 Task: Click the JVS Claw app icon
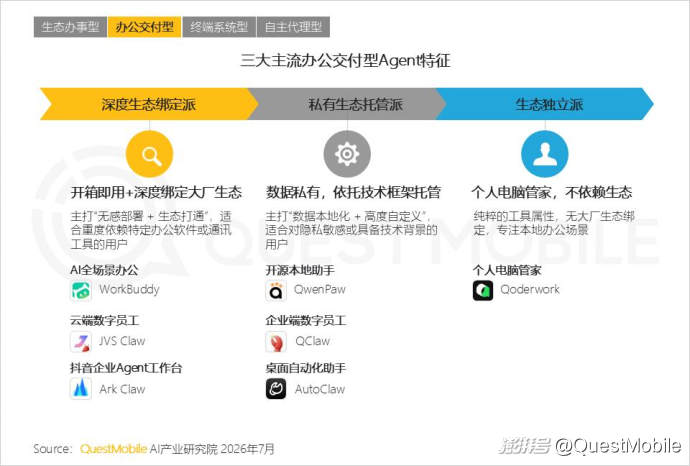pyautogui.click(x=81, y=342)
